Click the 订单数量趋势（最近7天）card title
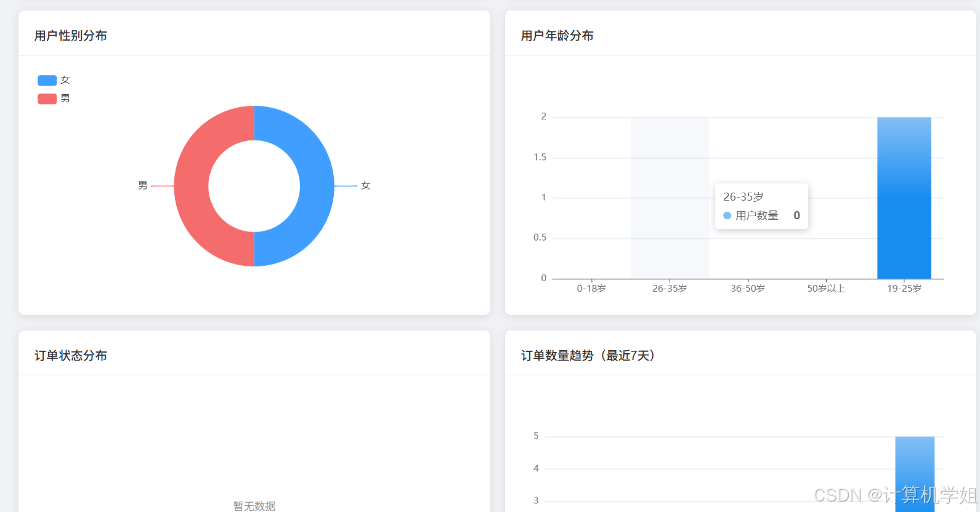This screenshot has width=980, height=512. point(588,356)
